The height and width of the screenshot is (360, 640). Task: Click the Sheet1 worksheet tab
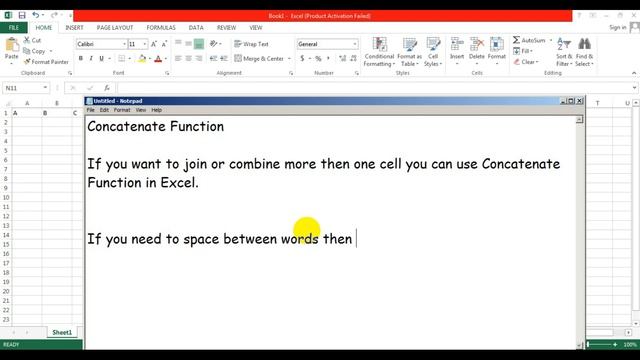tap(62, 332)
